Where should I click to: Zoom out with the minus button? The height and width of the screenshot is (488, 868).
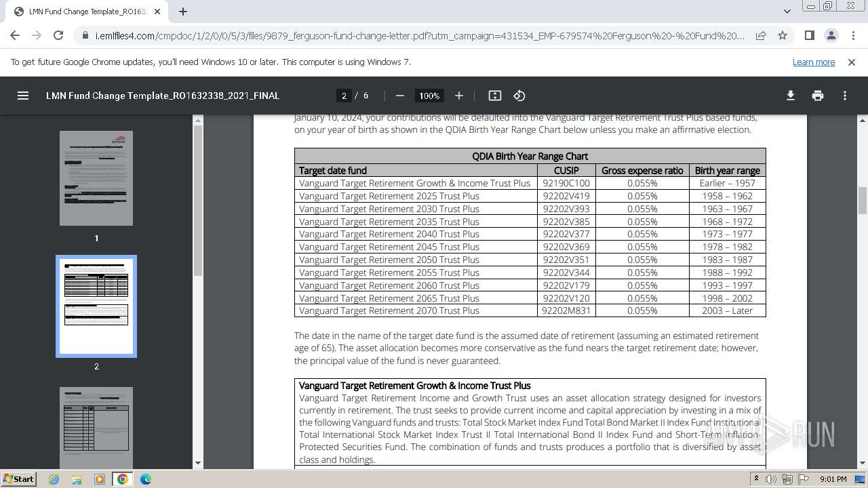pyautogui.click(x=400, y=96)
